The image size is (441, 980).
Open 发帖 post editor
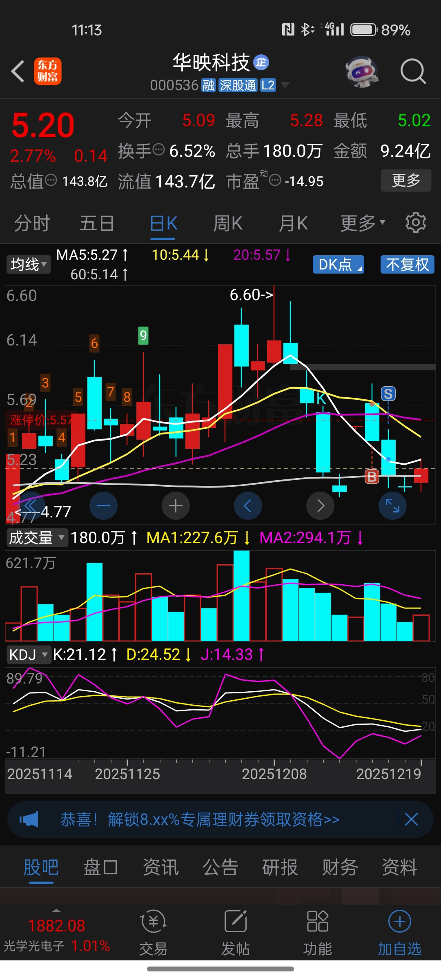(x=235, y=933)
